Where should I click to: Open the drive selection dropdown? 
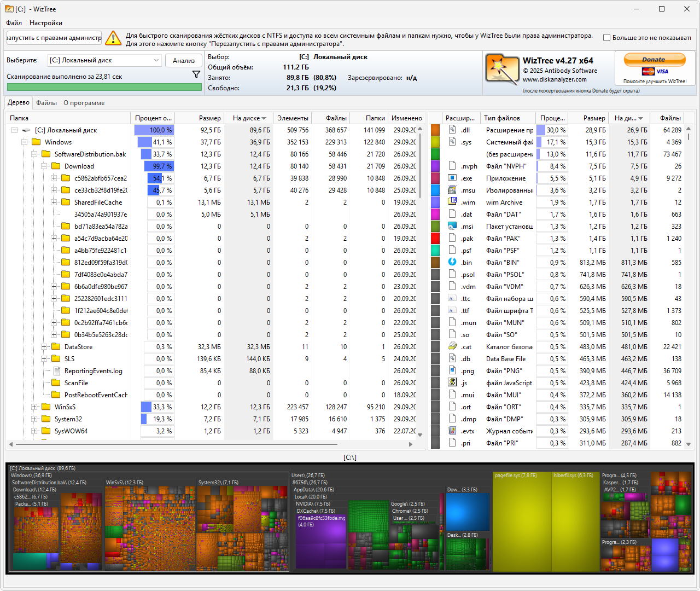tap(156, 60)
